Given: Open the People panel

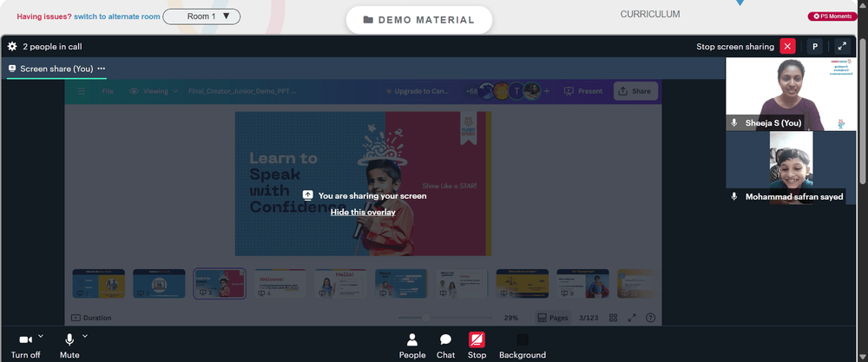Looking at the screenshot, I should pyautogui.click(x=412, y=346).
